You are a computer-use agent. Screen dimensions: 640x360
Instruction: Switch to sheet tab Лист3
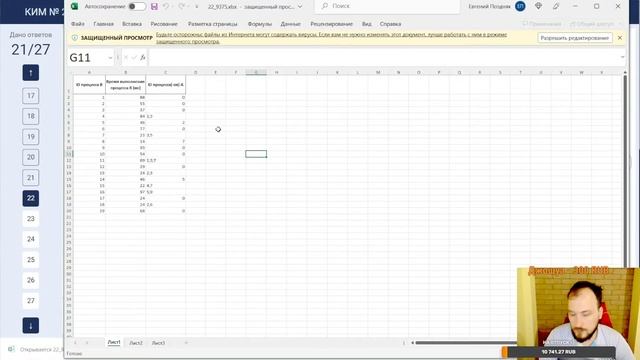point(158,343)
